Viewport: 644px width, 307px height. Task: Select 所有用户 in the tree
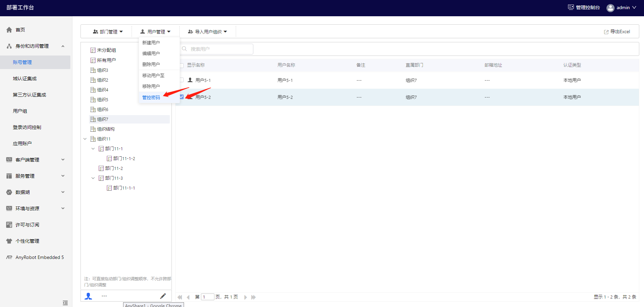[106, 60]
